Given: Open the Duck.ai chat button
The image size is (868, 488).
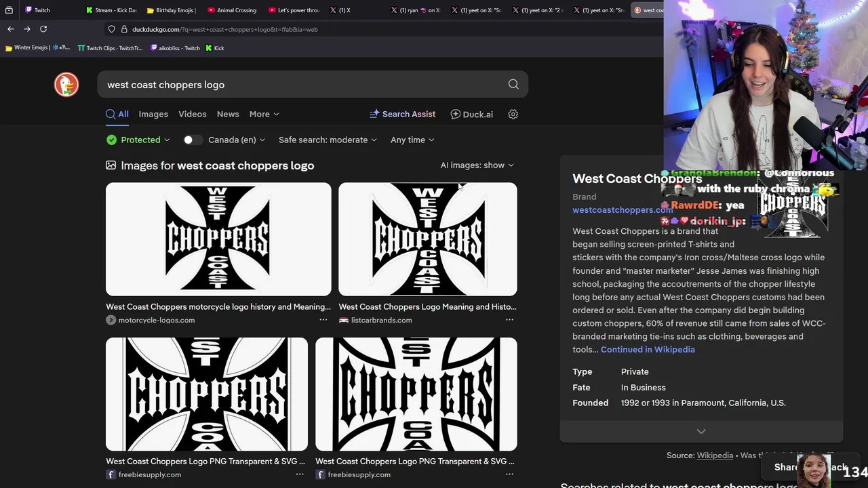Looking at the screenshot, I should 472,114.
